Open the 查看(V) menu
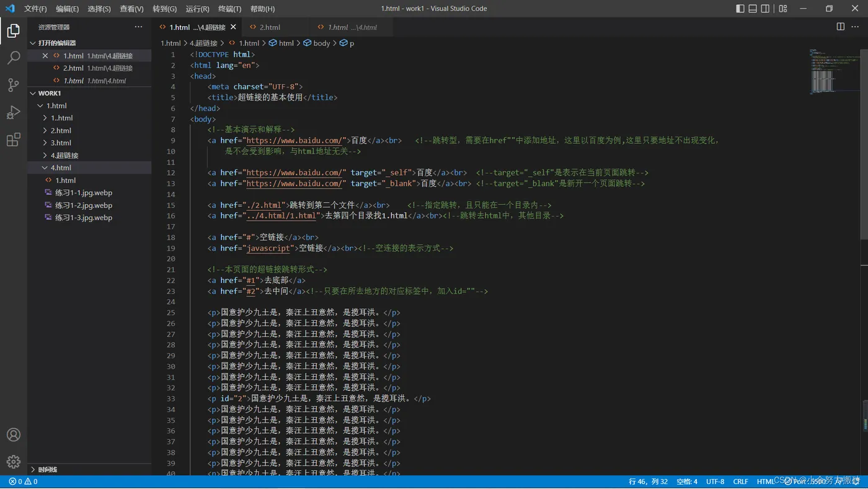 pos(131,9)
